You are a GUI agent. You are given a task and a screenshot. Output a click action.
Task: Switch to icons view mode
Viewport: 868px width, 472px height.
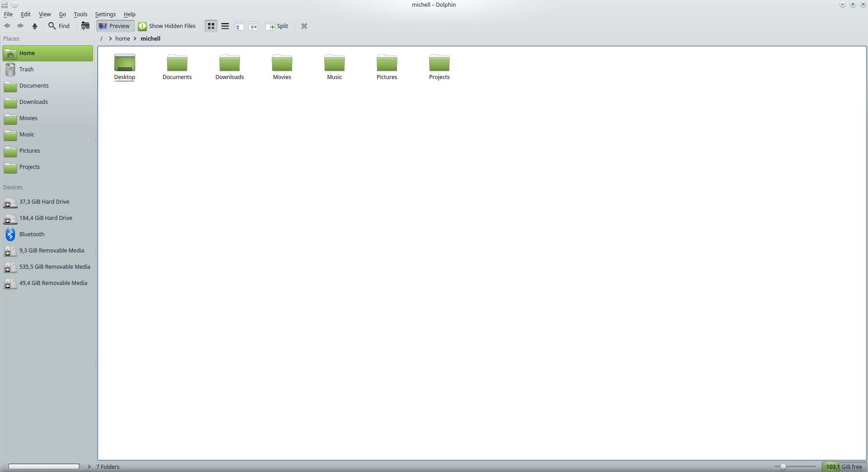click(x=211, y=26)
